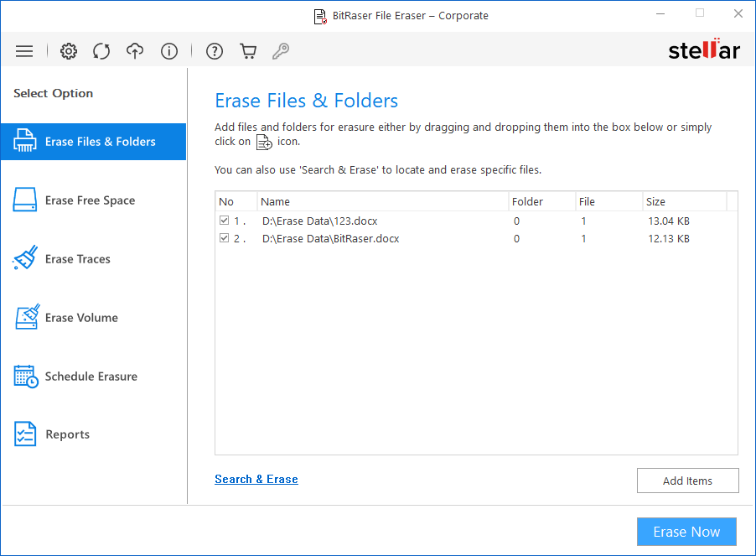Image resolution: width=756 pixels, height=556 pixels.
Task: Click the Search & Erase link
Action: click(x=256, y=480)
